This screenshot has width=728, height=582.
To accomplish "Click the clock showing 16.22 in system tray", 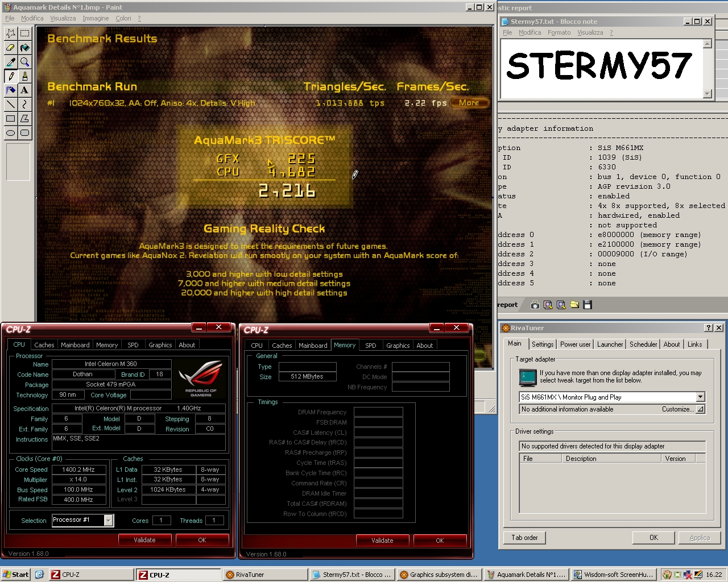I will (714, 575).
